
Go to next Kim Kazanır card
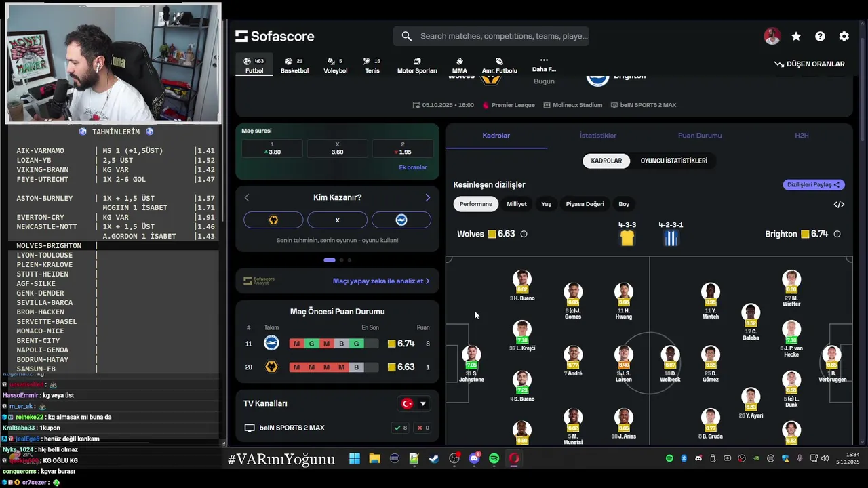427,197
